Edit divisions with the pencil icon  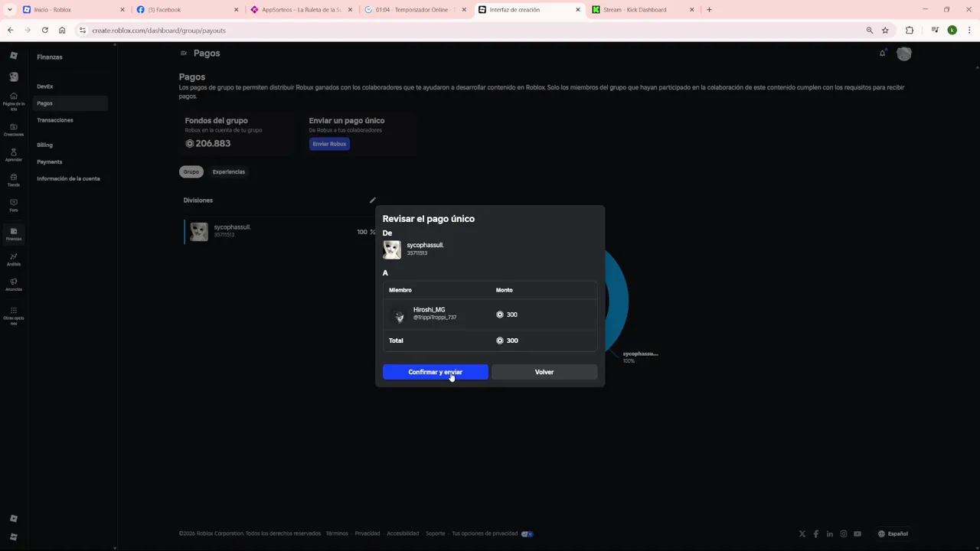coord(373,201)
